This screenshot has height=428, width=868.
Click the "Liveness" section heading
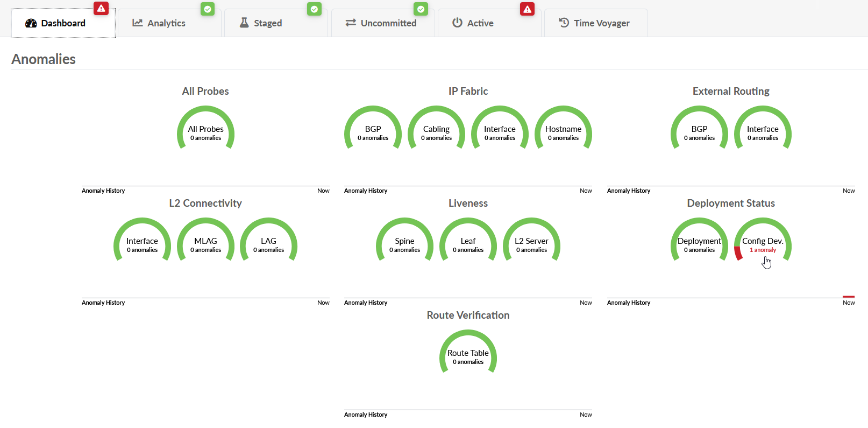[x=468, y=204]
